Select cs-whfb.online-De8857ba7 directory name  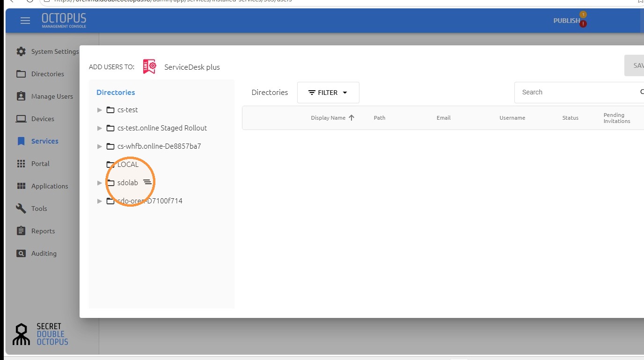[159, 146]
